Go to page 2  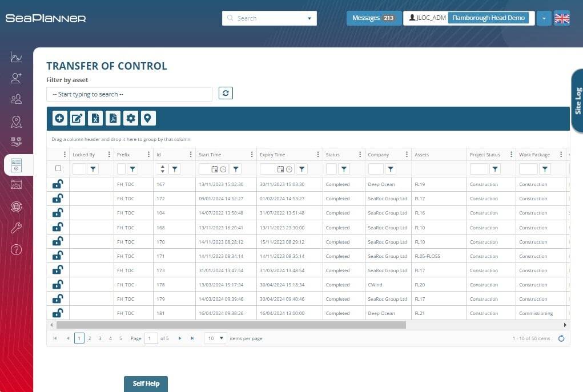pos(90,338)
